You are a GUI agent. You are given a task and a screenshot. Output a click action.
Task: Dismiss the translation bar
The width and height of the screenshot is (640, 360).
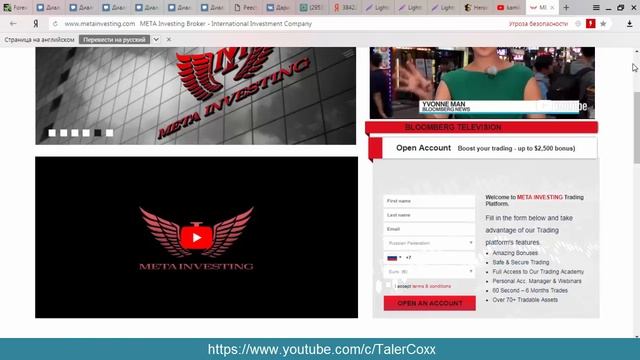pos(169,40)
